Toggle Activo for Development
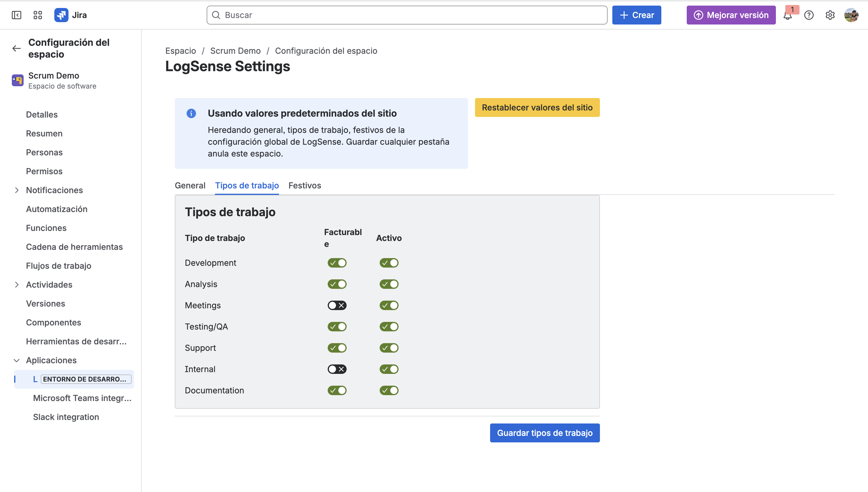The image size is (868, 492). [389, 263]
